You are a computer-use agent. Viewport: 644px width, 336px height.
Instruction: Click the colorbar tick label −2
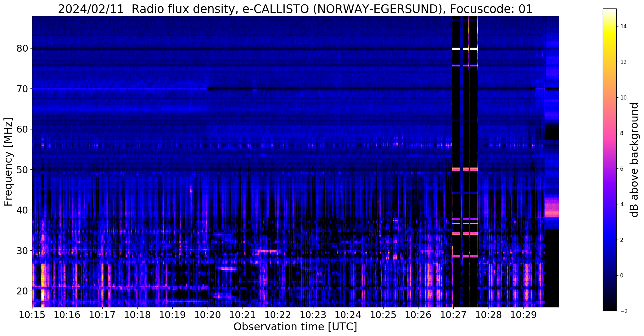tap(623, 311)
